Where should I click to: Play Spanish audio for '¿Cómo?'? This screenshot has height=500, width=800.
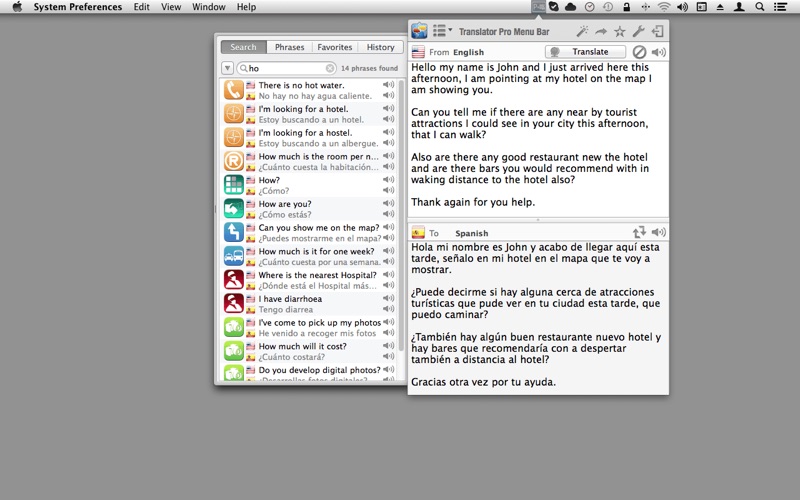tap(389, 190)
